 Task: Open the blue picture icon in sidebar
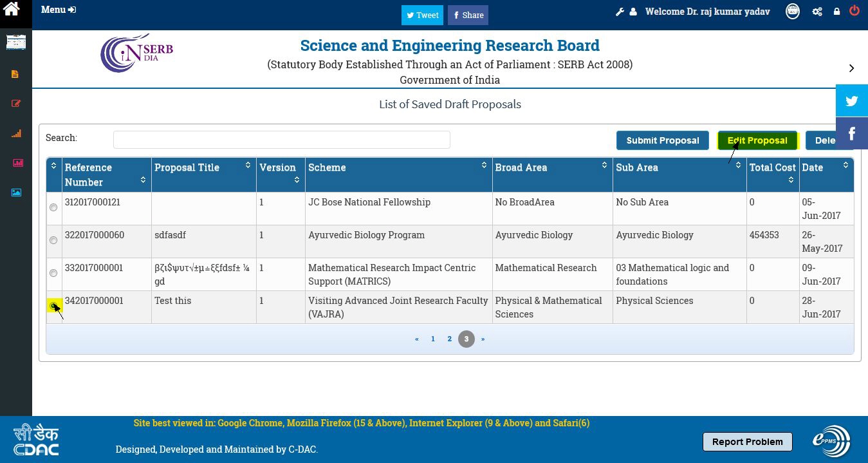tap(16, 193)
